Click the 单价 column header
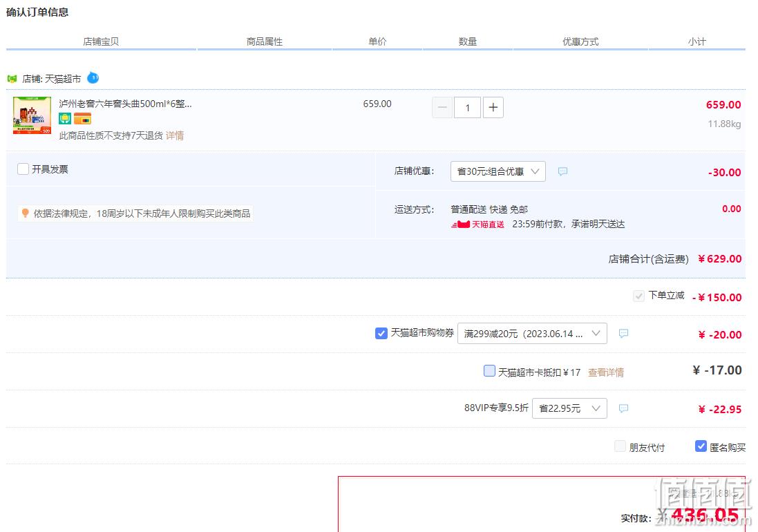The image size is (758, 532). tap(377, 41)
